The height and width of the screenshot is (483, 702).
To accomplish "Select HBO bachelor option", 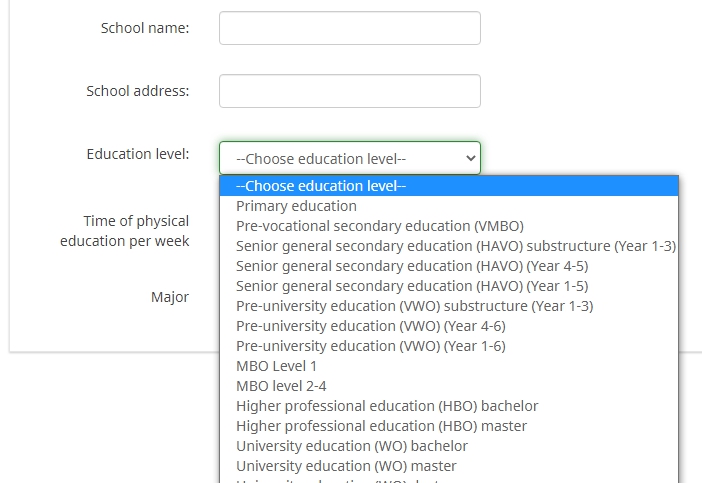I will tap(387, 406).
